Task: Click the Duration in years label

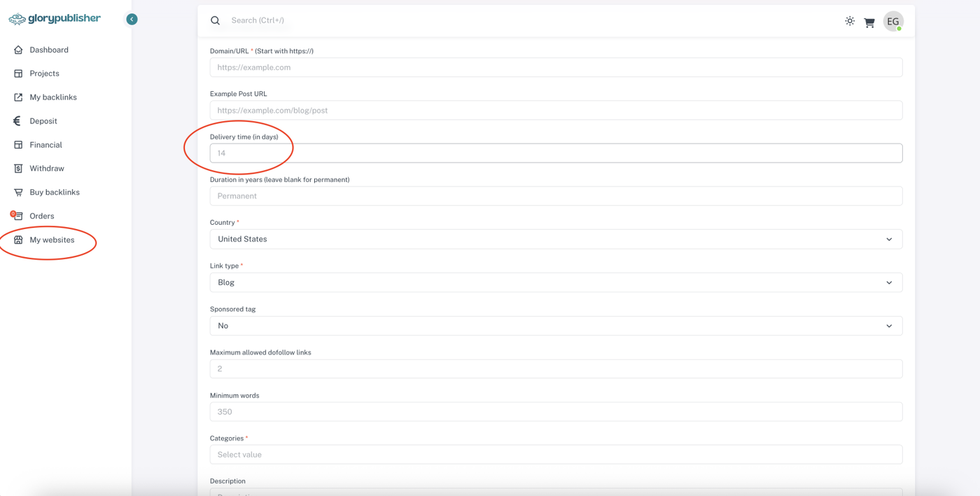Action: 279,179
